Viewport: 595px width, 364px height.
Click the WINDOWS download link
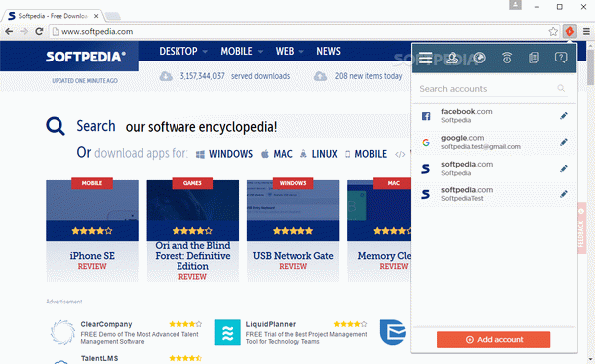tap(224, 154)
